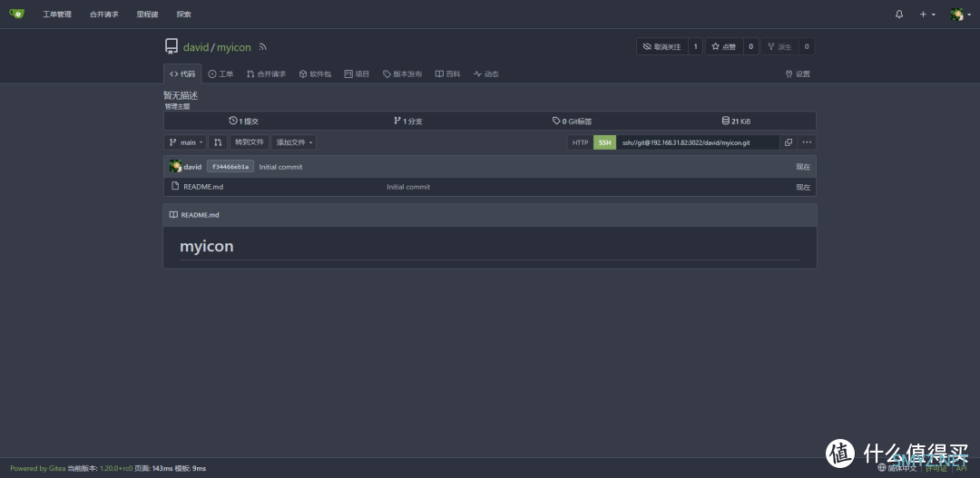Open 探索 in top navigation
Image resolution: width=980 pixels, height=478 pixels.
[x=183, y=15]
